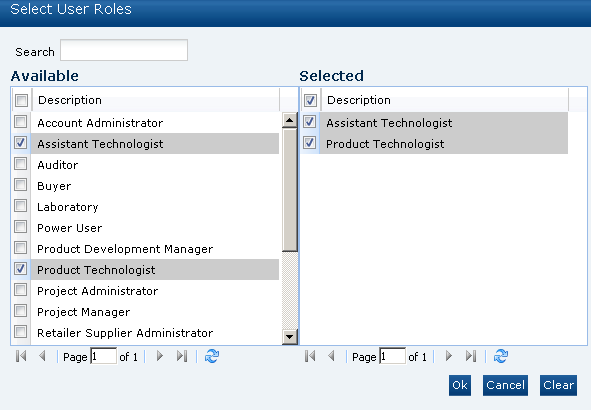Uncheck the select-all box in Selected header
Image resolution: width=591 pixels, height=410 pixels.
pos(310,100)
